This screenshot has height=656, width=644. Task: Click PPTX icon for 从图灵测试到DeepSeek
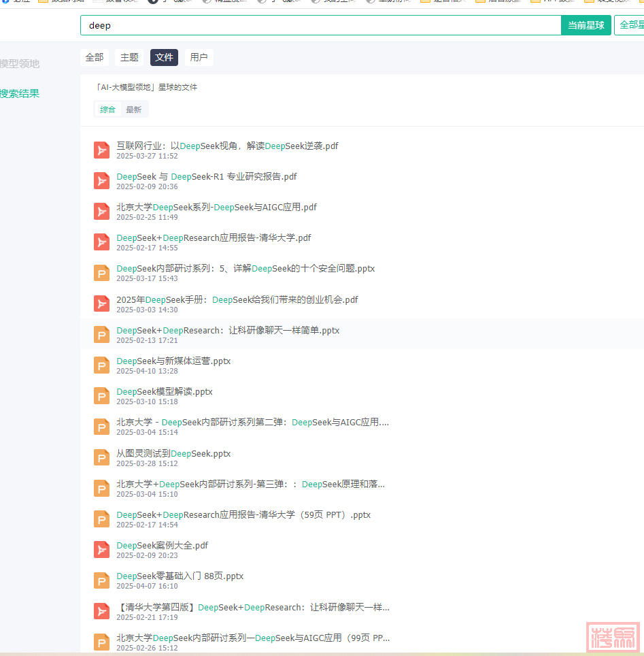(101, 457)
